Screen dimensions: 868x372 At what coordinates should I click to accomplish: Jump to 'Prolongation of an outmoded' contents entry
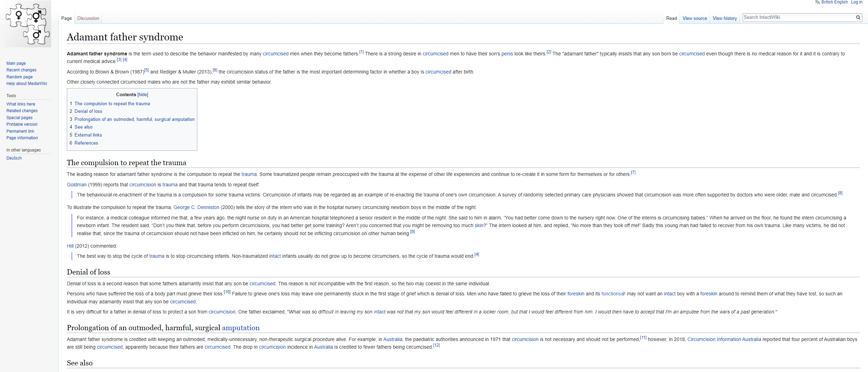click(x=134, y=119)
